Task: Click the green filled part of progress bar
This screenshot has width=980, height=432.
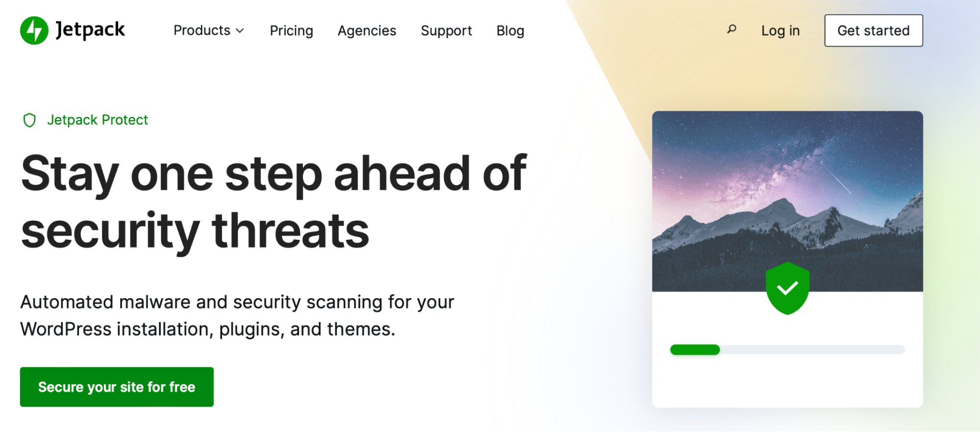Action: [x=695, y=350]
